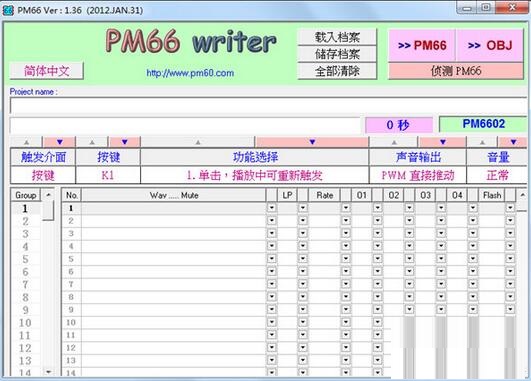
Task: Click the PM66 app icon in title bar
Action: pyautogui.click(x=7, y=10)
